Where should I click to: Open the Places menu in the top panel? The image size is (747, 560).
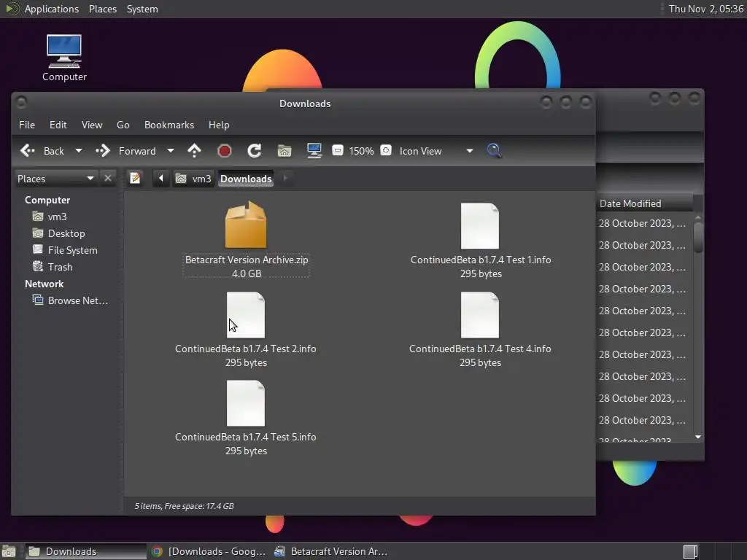click(x=102, y=9)
